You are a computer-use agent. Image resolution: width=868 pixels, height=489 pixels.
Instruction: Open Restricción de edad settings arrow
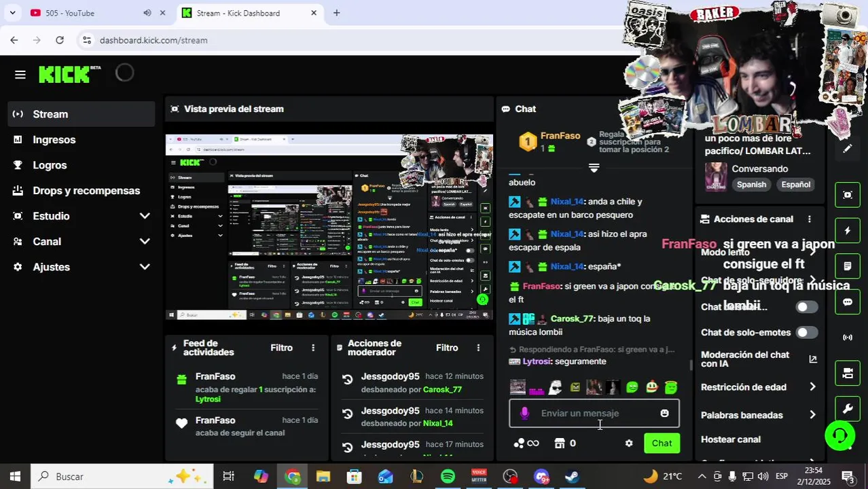click(813, 387)
